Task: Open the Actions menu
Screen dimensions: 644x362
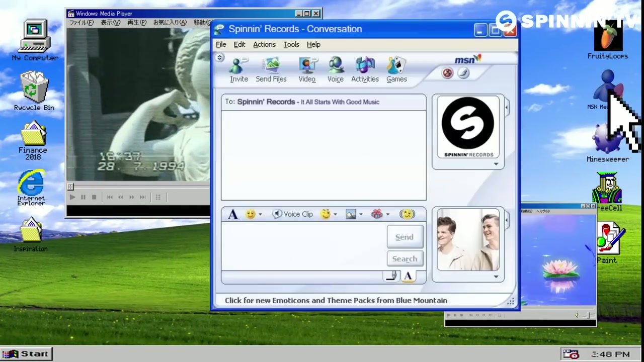Action: [264, 44]
